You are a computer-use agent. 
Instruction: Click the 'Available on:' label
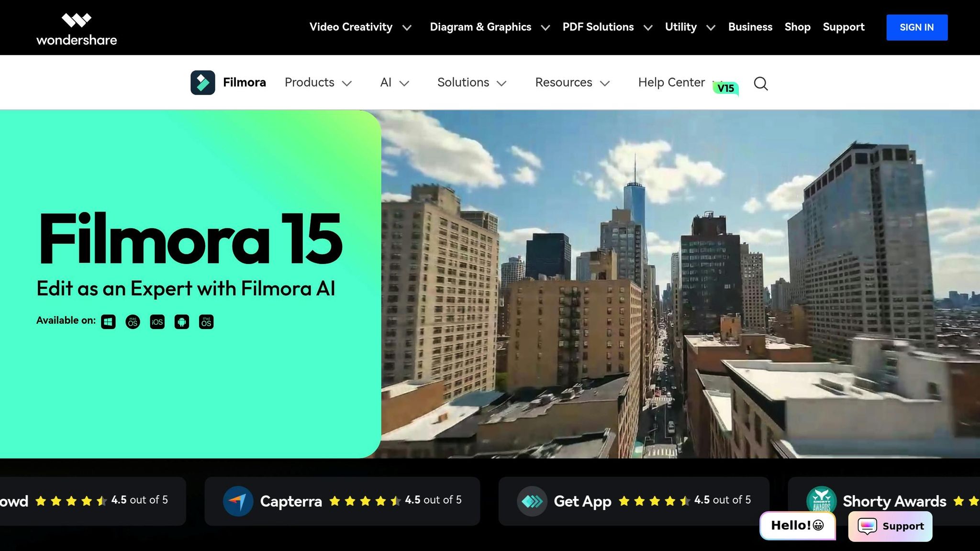click(x=66, y=320)
